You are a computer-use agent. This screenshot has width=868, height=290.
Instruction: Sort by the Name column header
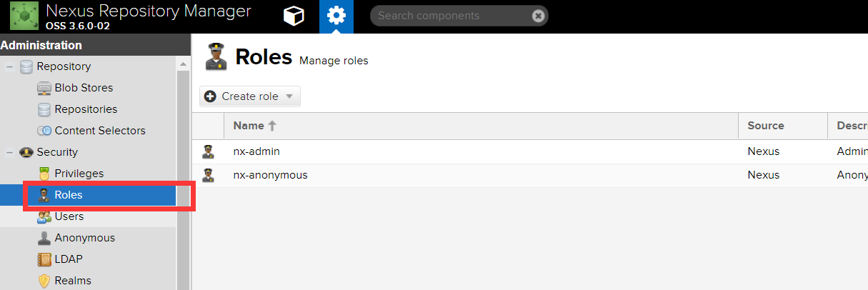click(249, 126)
